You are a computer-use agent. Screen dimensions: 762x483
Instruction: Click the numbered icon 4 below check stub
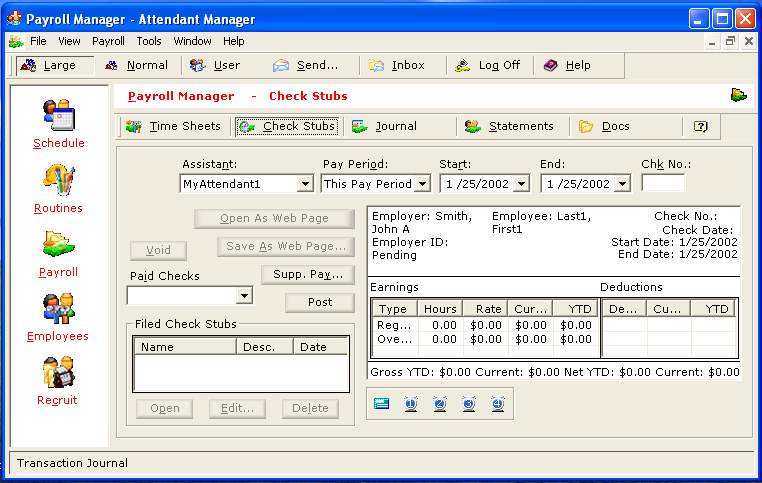[x=498, y=404]
